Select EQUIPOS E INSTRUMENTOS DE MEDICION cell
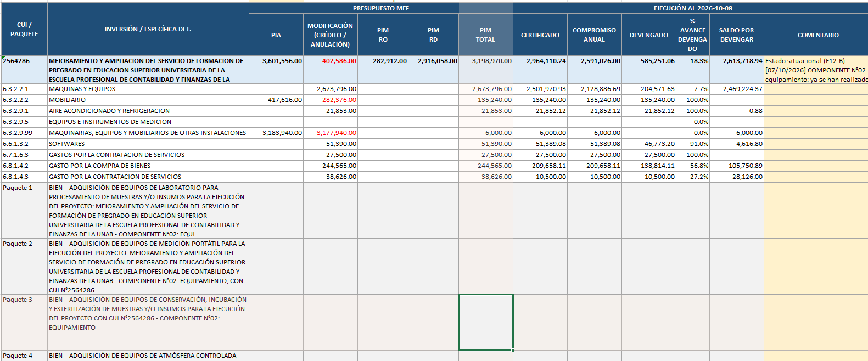 pos(148,122)
